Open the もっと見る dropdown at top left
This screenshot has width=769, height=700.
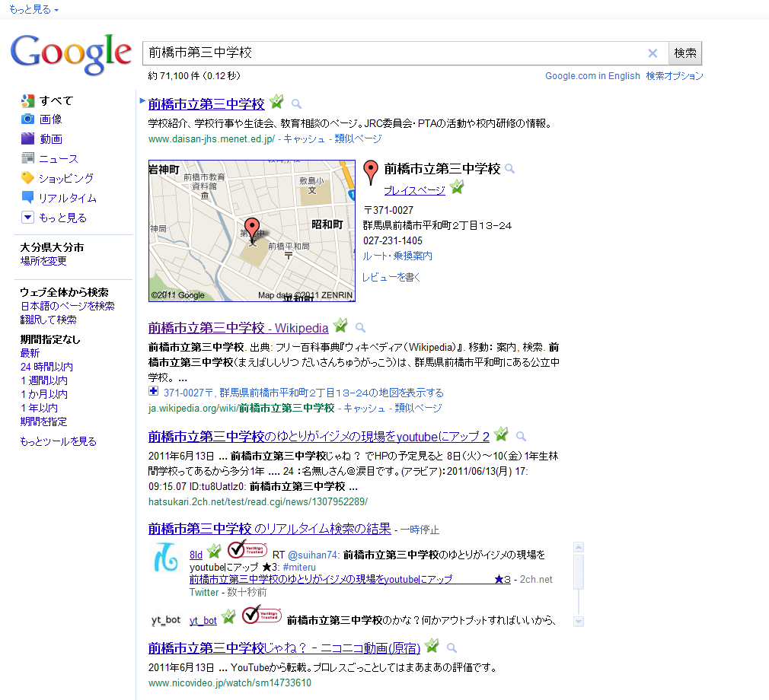click(34, 9)
